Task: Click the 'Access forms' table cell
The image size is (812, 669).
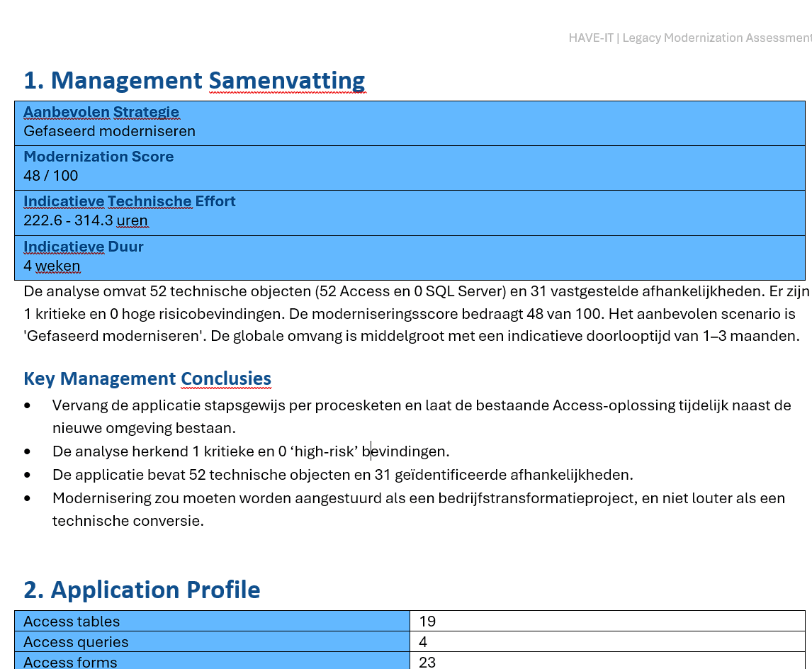Action: [213, 661]
